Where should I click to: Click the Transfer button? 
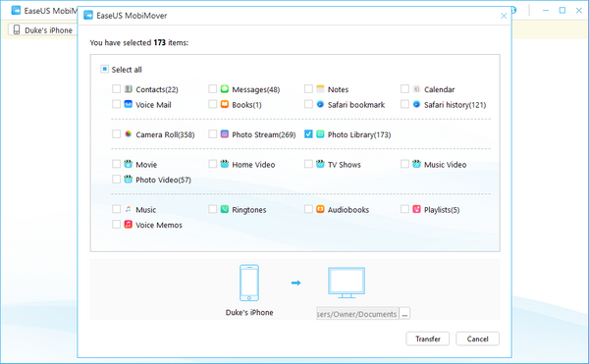428,338
